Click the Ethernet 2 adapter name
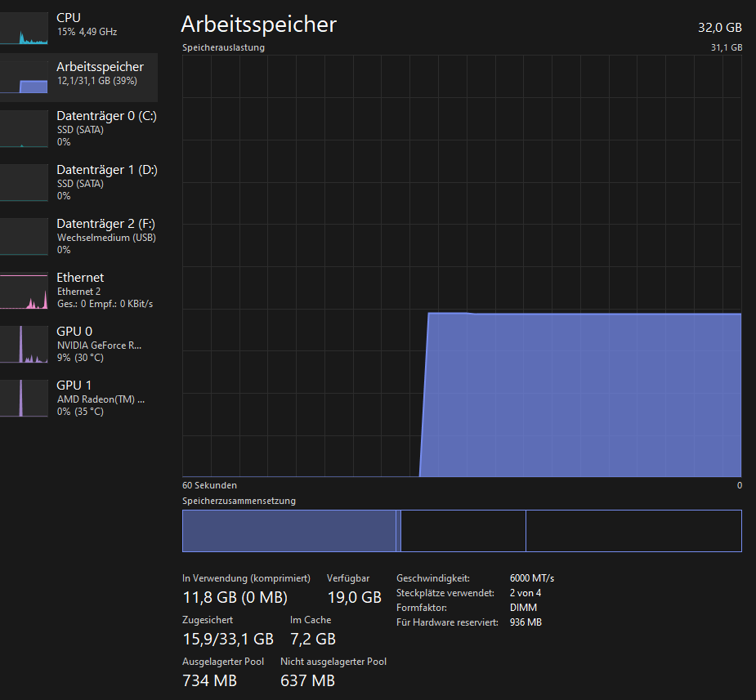Screen dimensions: 756x700 click(x=78, y=292)
